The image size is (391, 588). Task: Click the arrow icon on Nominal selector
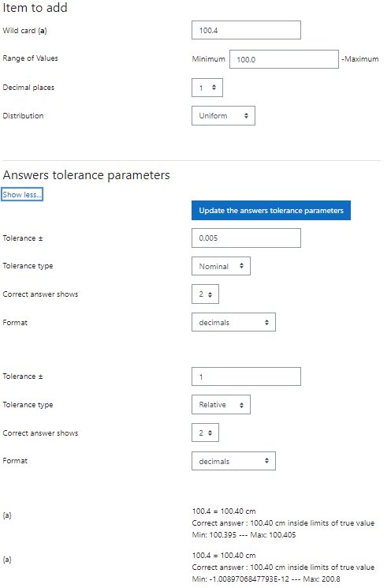coord(241,266)
